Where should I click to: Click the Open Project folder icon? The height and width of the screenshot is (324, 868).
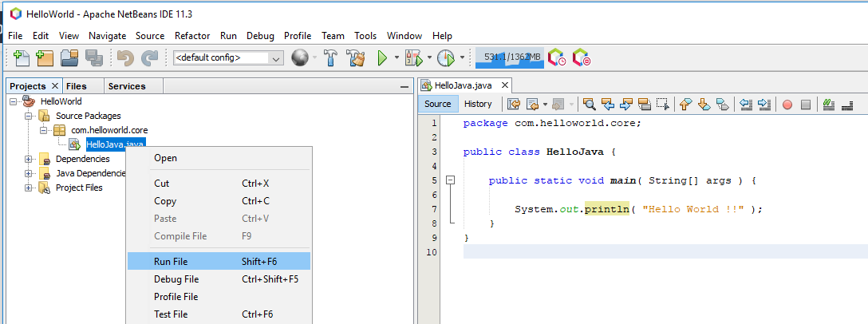point(69,57)
